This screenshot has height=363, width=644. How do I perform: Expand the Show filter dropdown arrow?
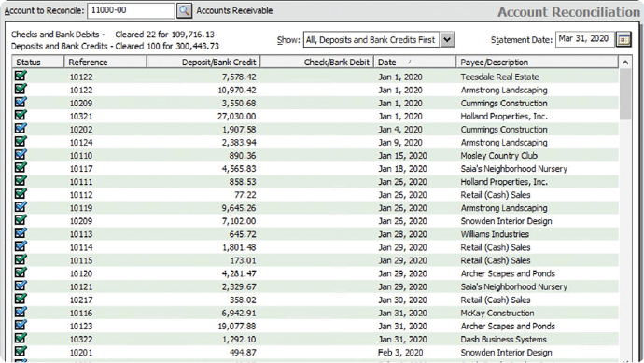point(447,40)
